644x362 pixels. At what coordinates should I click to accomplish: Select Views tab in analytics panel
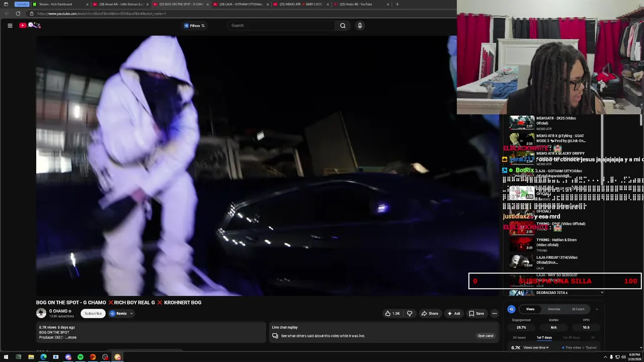(x=530, y=309)
